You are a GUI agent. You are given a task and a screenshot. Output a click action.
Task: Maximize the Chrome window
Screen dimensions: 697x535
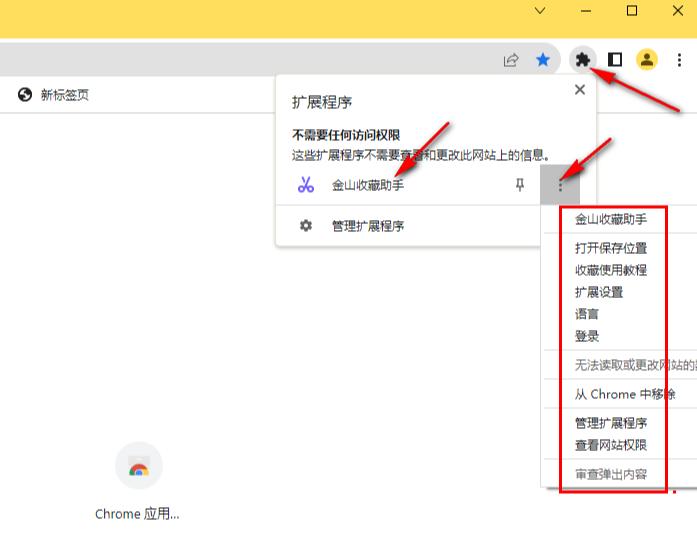click(x=632, y=11)
